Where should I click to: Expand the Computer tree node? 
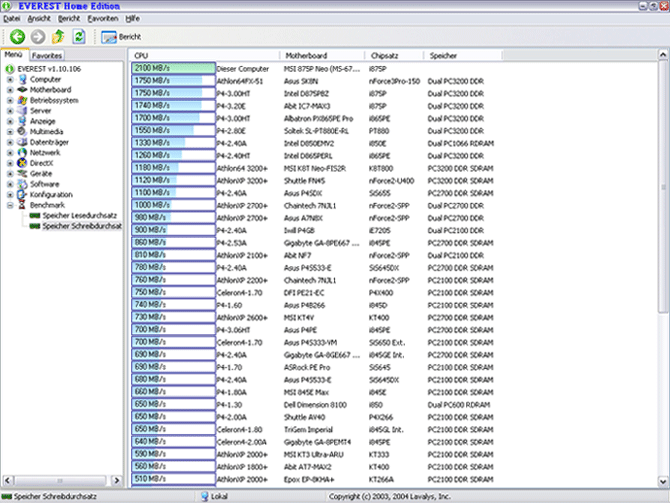(x=10, y=79)
